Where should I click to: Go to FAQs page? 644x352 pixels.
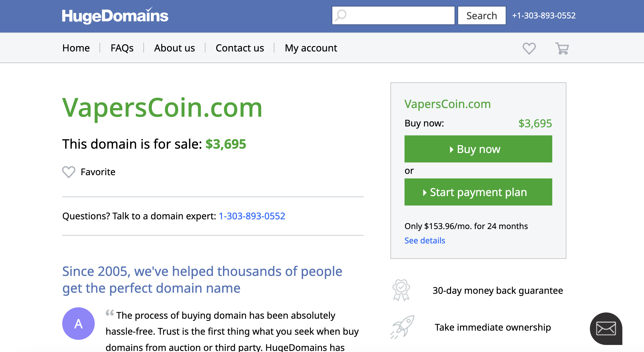(x=122, y=48)
